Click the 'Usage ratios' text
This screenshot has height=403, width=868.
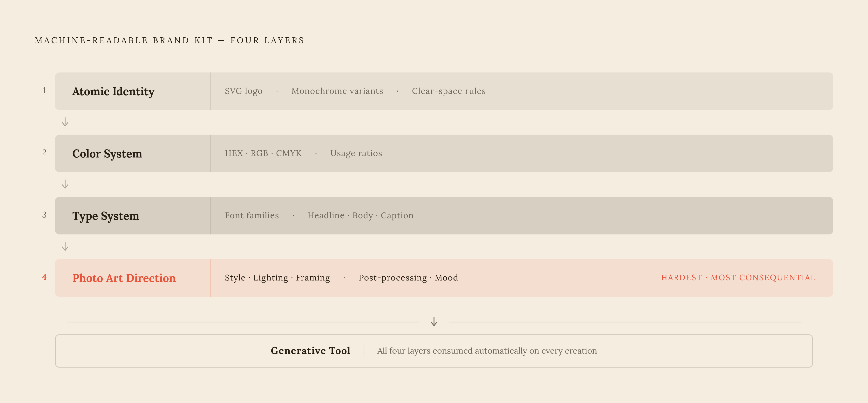coord(356,153)
